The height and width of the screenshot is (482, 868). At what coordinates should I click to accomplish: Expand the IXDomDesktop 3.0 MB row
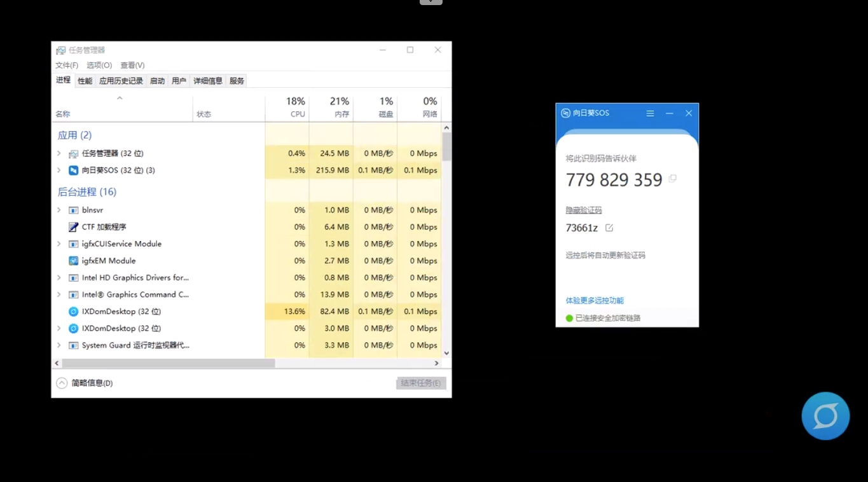(x=59, y=328)
